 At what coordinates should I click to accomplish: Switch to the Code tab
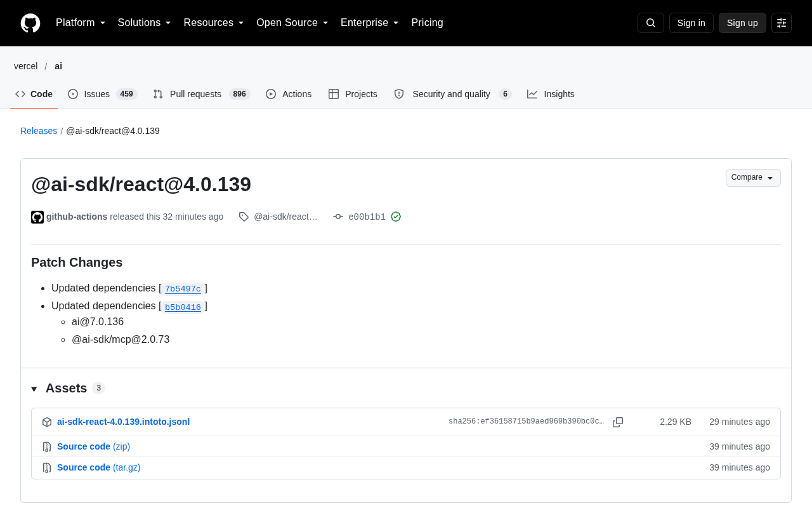point(34,94)
